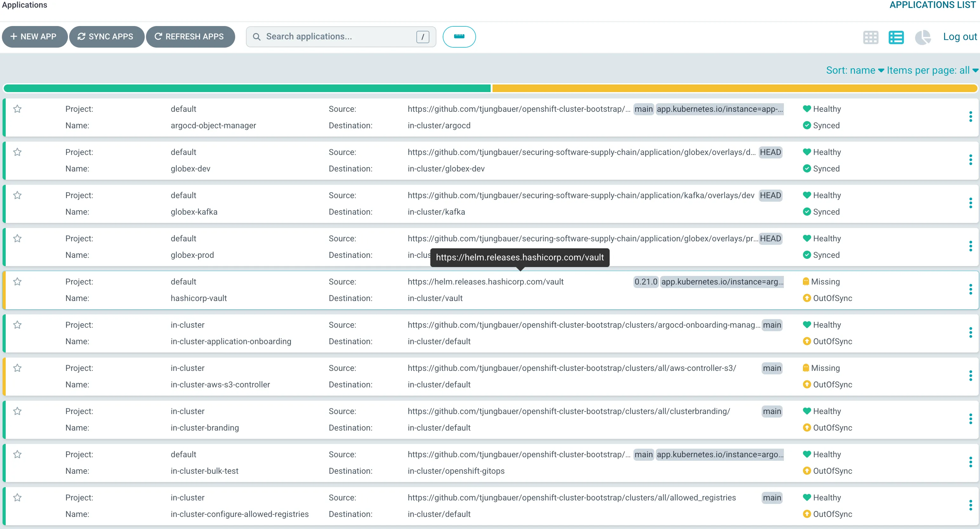
Task: Select the list view icon
Action: 897,37
